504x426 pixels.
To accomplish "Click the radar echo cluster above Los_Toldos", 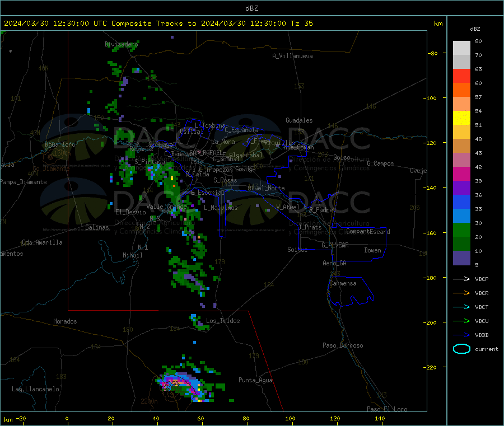I will coord(199,322).
